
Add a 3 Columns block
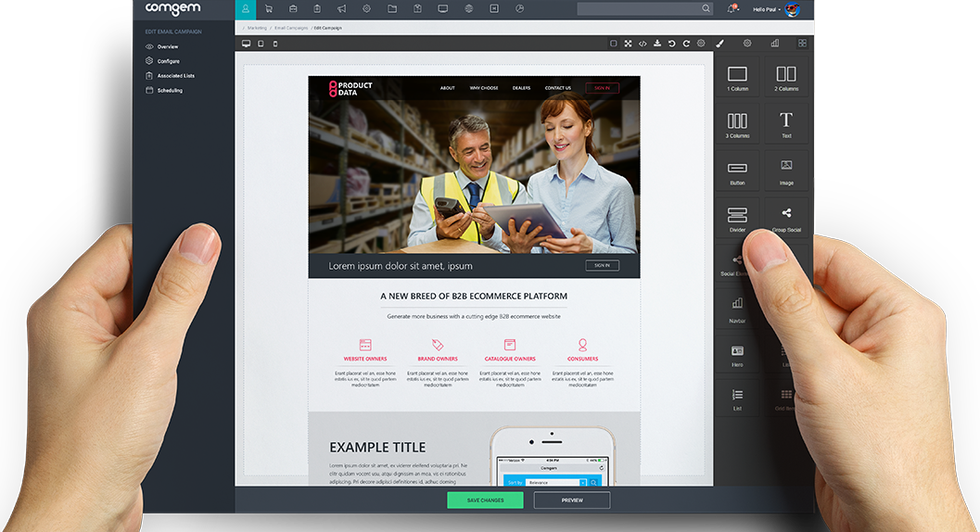point(737,124)
